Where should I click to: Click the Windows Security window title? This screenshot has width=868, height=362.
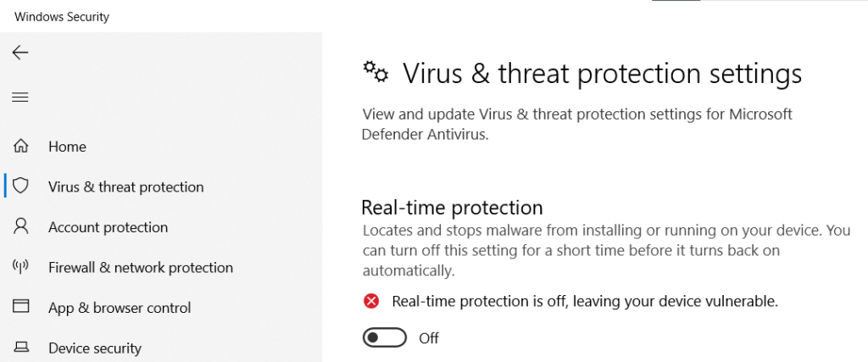[x=62, y=17]
